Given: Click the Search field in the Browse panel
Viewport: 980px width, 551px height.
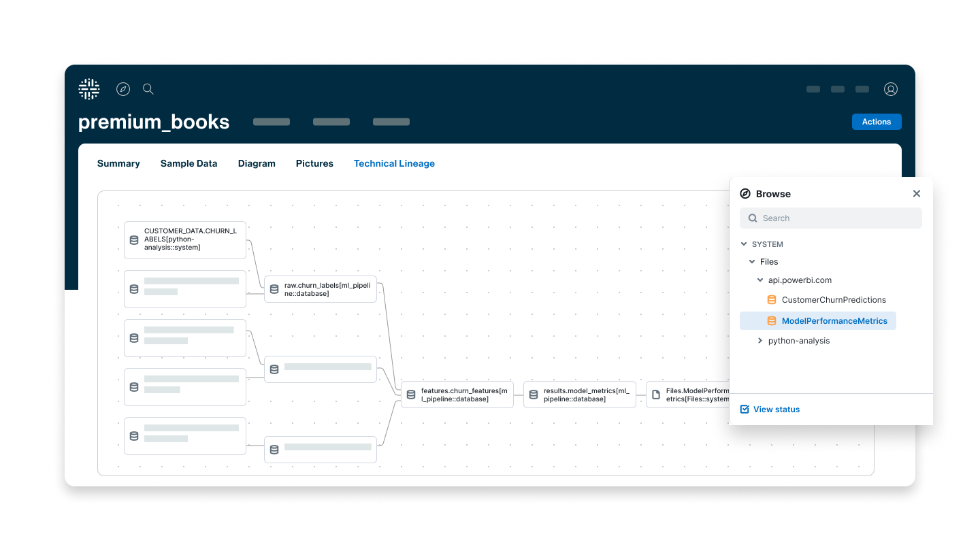Looking at the screenshot, I should point(831,218).
